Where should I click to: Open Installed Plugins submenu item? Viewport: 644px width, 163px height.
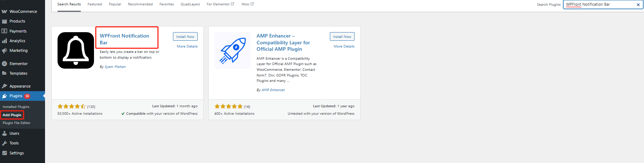(x=16, y=107)
